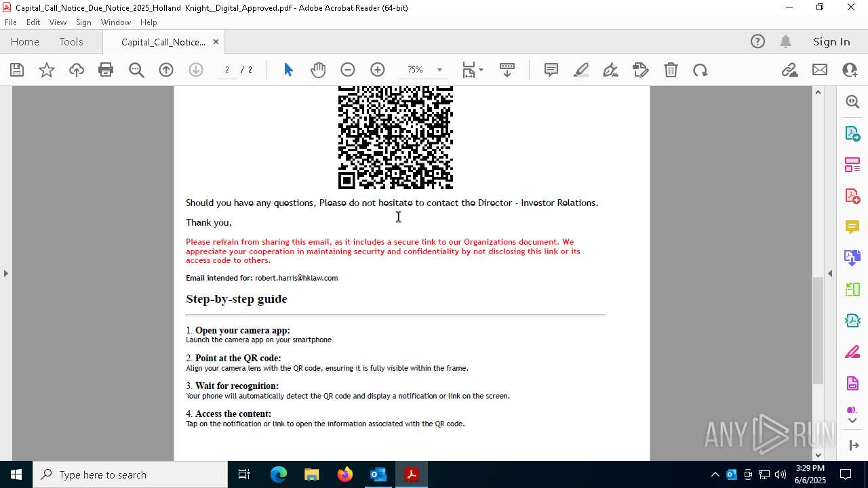Share a link to file
Image resolution: width=868 pixels, height=488 pixels.
click(789, 70)
